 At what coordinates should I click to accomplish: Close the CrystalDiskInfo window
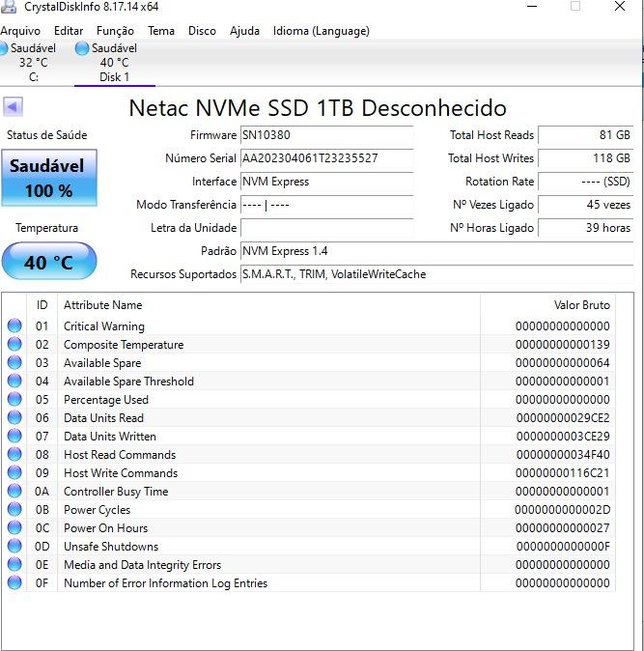[x=620, y=6]
